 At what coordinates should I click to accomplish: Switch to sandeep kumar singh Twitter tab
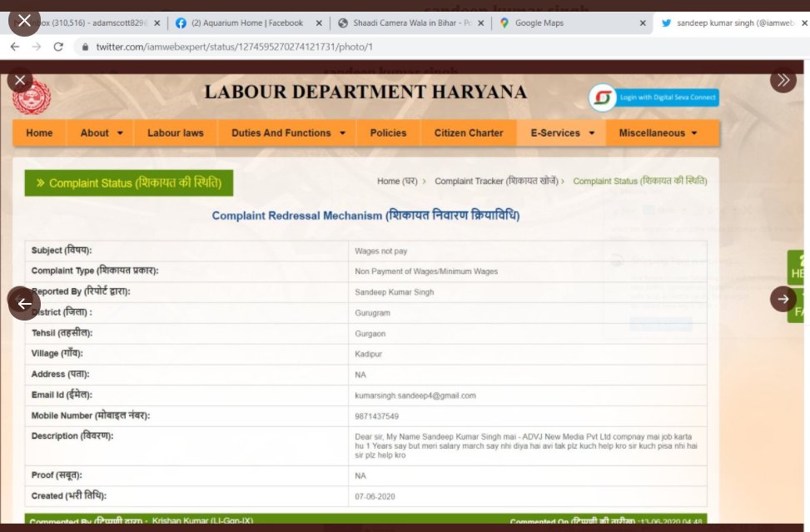point(734,22)
